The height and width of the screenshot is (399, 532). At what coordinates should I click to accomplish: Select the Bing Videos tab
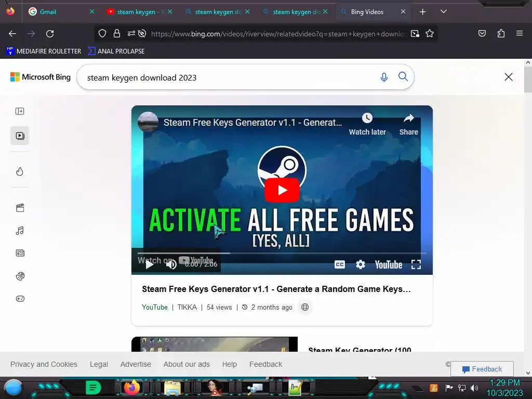(x=373, y=12)
